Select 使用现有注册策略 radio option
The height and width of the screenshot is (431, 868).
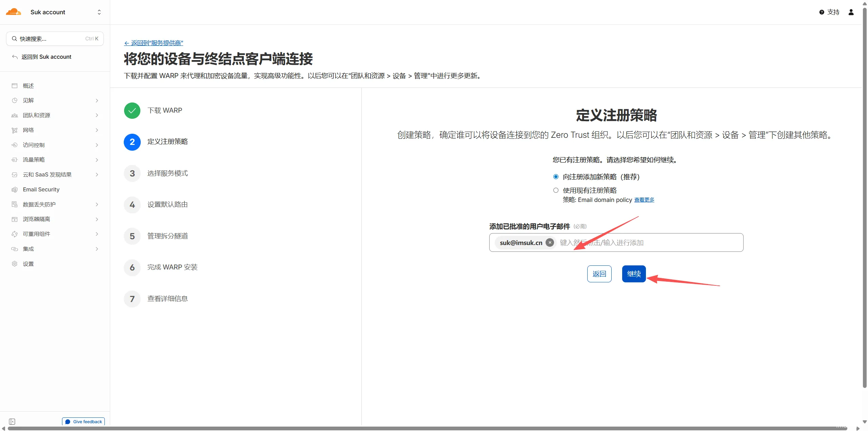click(556, 190)
